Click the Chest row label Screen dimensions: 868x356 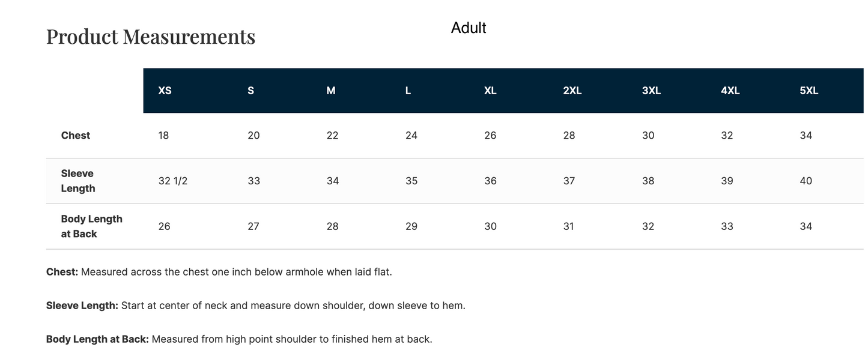pos(76,136)
